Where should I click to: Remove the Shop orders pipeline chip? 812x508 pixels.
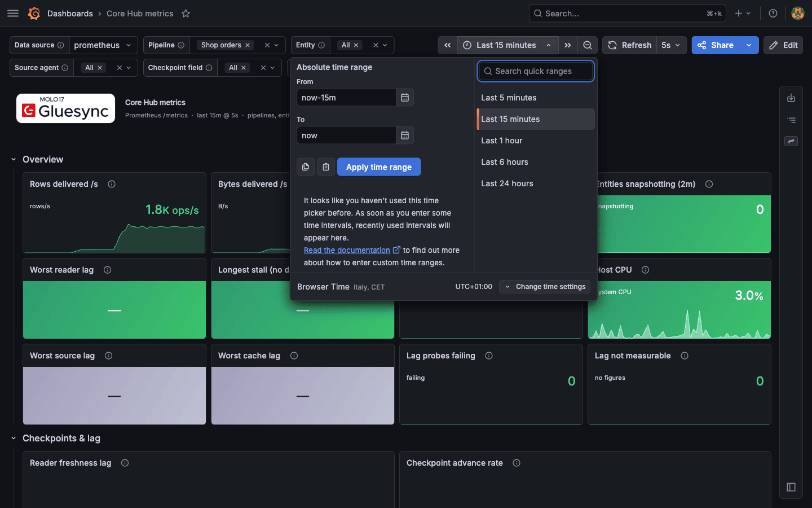248,45
